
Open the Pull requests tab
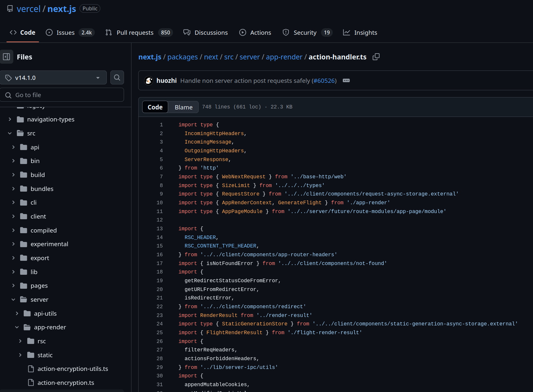[139, 32]
